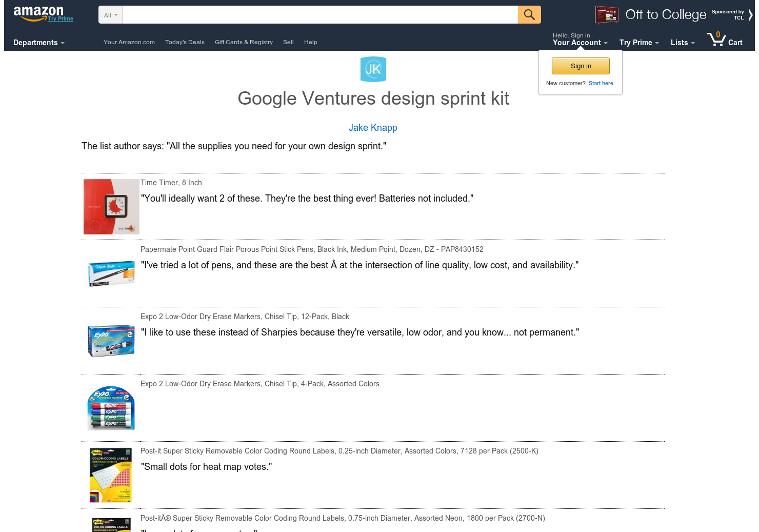Image resolution: width=759 pixels, height=532 pixels.
Task: Click the Post-it 0.25-inch labels thumbnail
Action: (x=111, y=475)
